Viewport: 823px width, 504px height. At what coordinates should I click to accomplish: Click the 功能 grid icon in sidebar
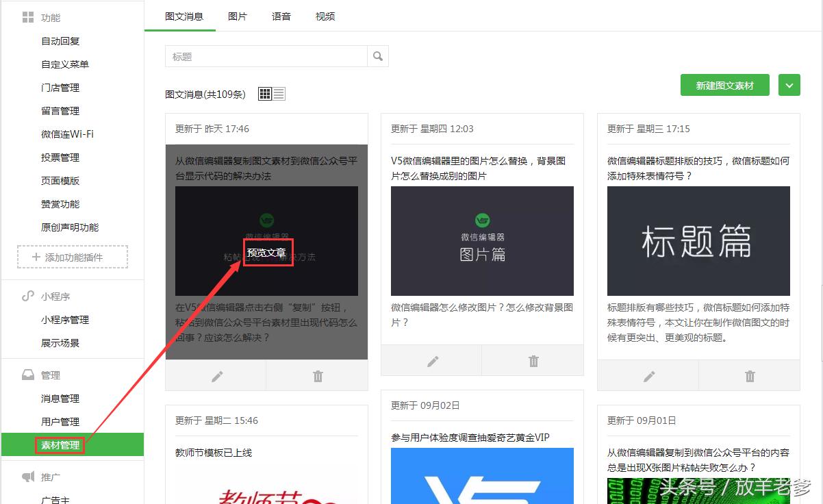pyautogui.click(x=27, y=17)
